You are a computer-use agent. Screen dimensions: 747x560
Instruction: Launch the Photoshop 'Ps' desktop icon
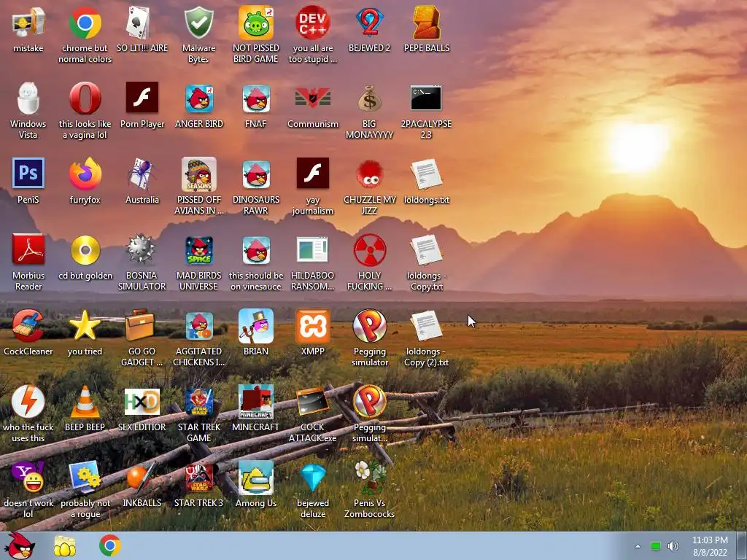coord(28,174)
